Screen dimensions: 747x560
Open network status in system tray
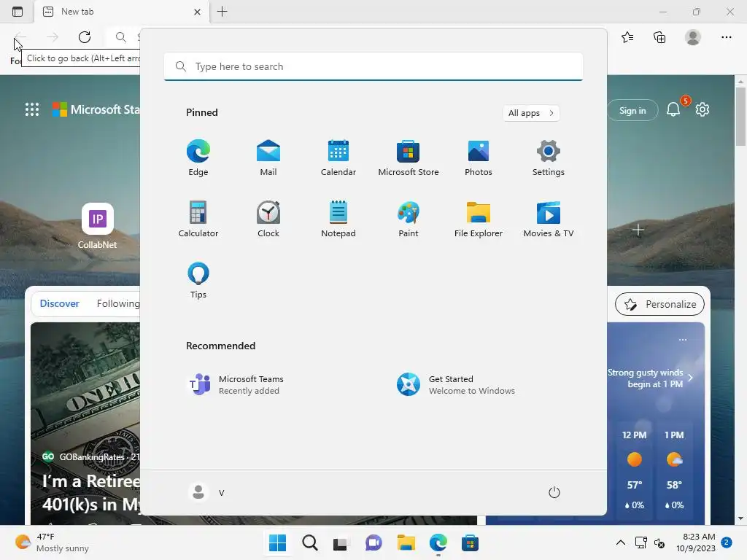pyautogui.click(x=640, y=542)
